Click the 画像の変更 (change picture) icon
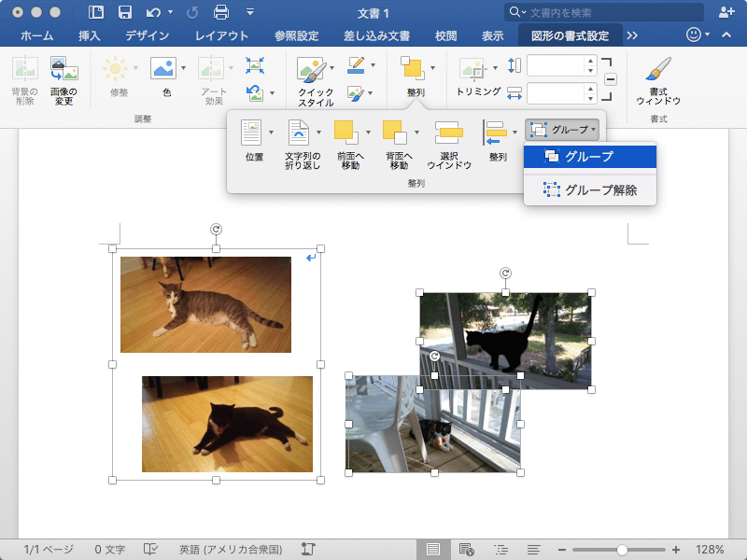Screen dimensions: 747x560 [64, 68]
